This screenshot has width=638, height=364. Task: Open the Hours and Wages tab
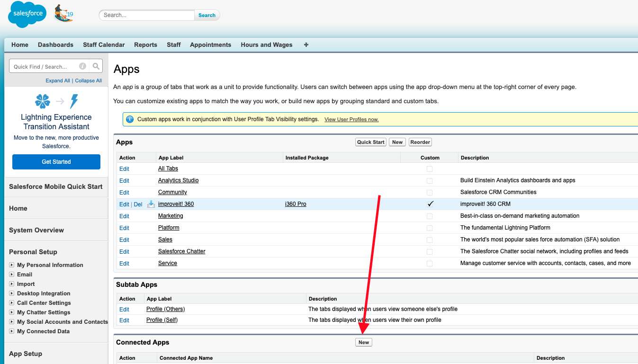tap(267, 44)
